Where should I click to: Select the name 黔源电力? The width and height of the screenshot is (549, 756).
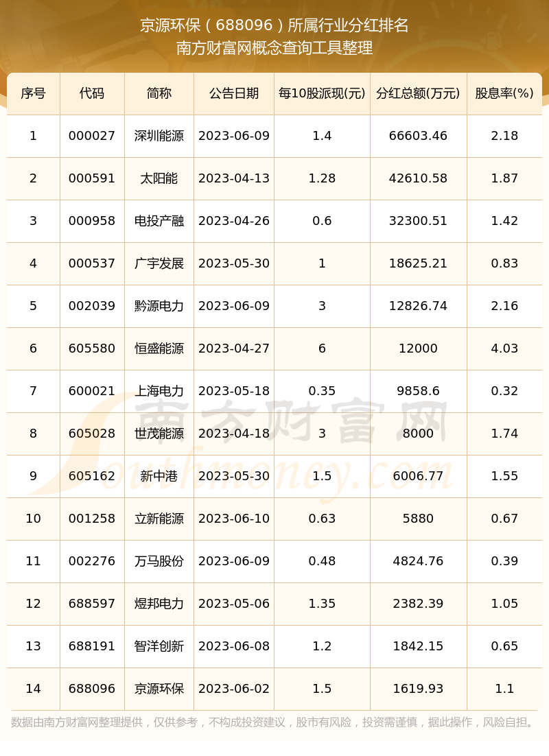[x=159, y=306]
